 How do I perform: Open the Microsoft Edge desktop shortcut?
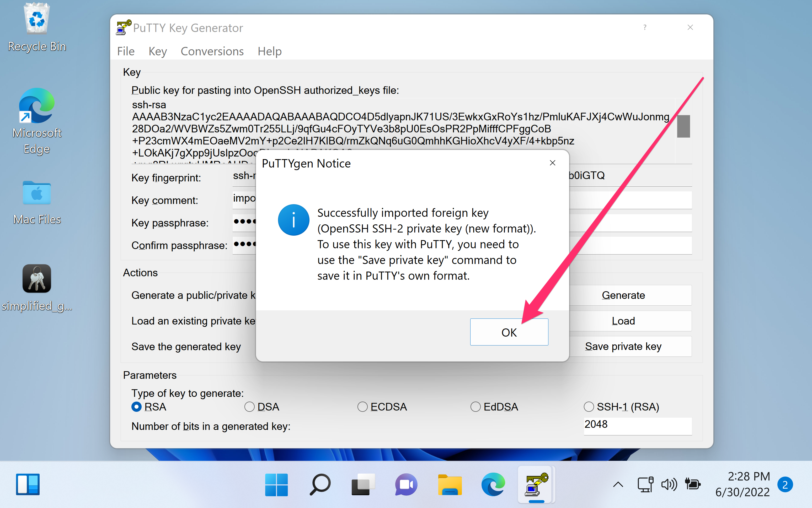(x=37, y=122)
